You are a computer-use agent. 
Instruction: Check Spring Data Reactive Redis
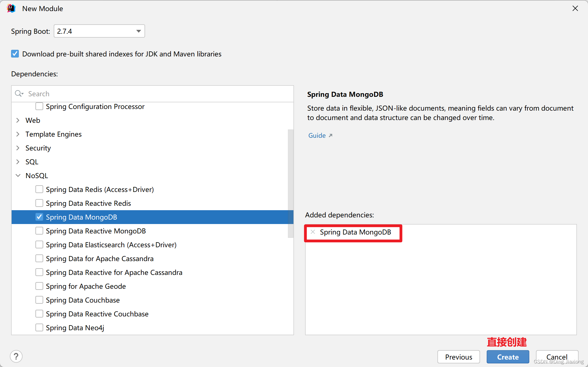click(39, 203)
